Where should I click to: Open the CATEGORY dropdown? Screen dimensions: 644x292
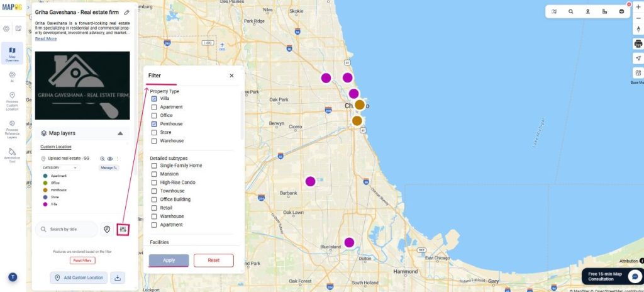pyautogui.click(x=60, y=168)
